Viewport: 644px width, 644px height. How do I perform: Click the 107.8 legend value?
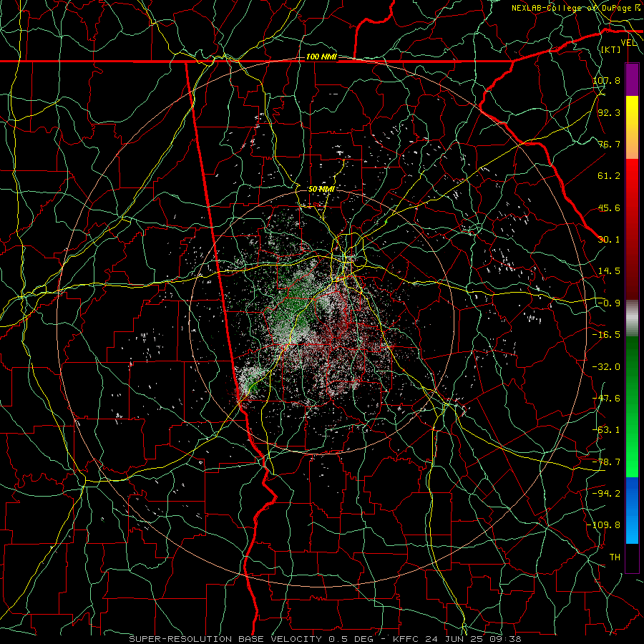(x=606, y=80)
